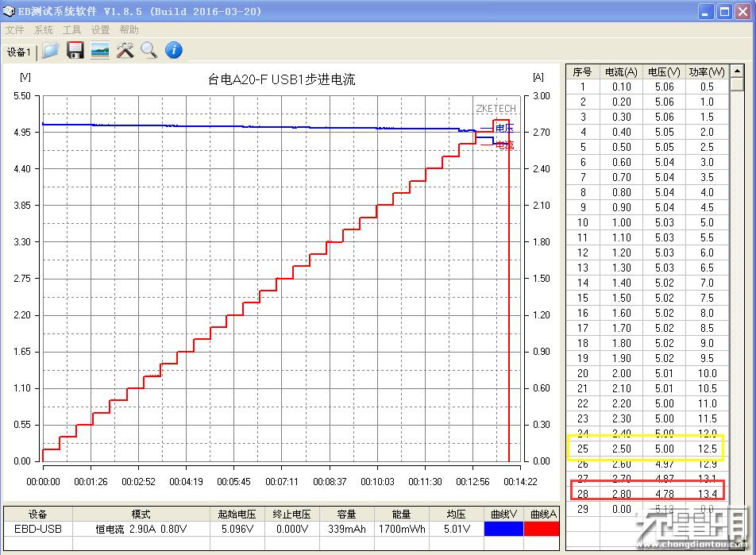This screenshot has width=756, height=555.
Task: Open the 设置 menu
Action: tap(100, 30)
